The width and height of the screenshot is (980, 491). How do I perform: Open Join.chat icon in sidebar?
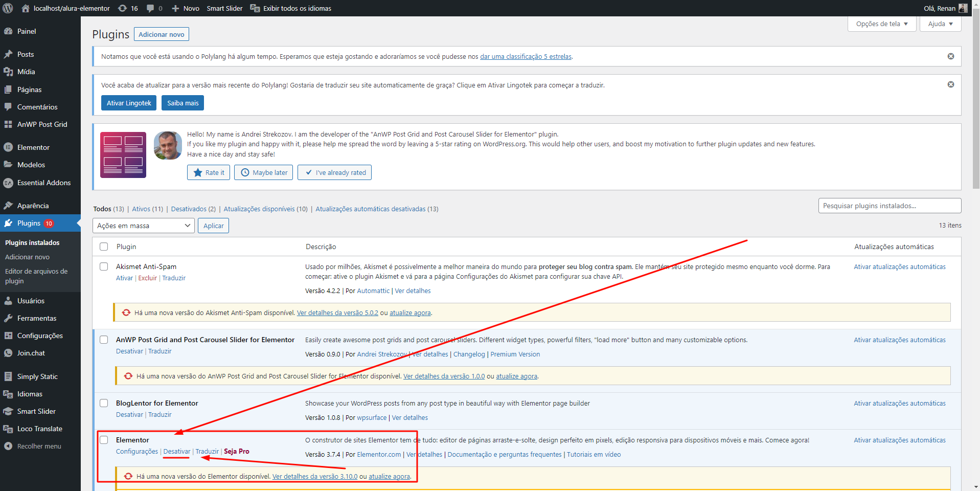point(8,353)
